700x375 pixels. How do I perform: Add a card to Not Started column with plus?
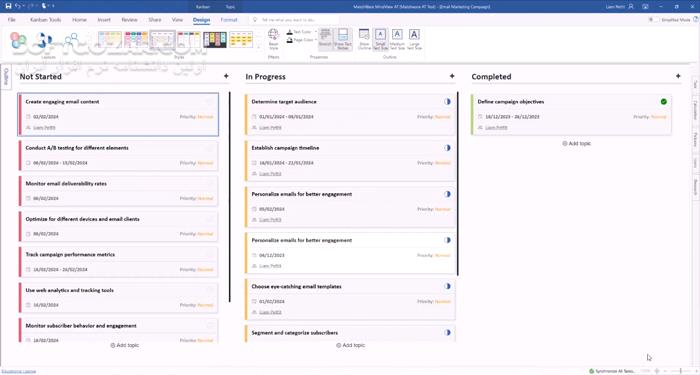click(x=226, y=76)
